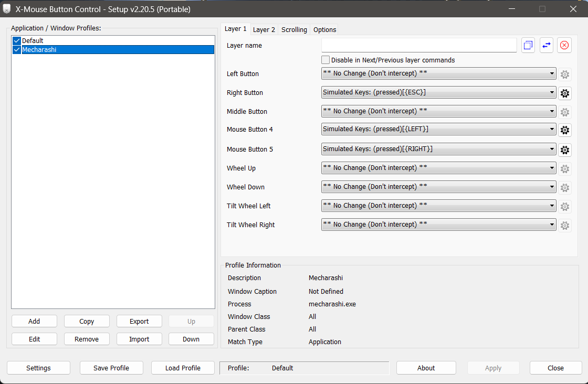Click the Layer name text field
This screenshot has width=588, height=384.
coord(419,46)
